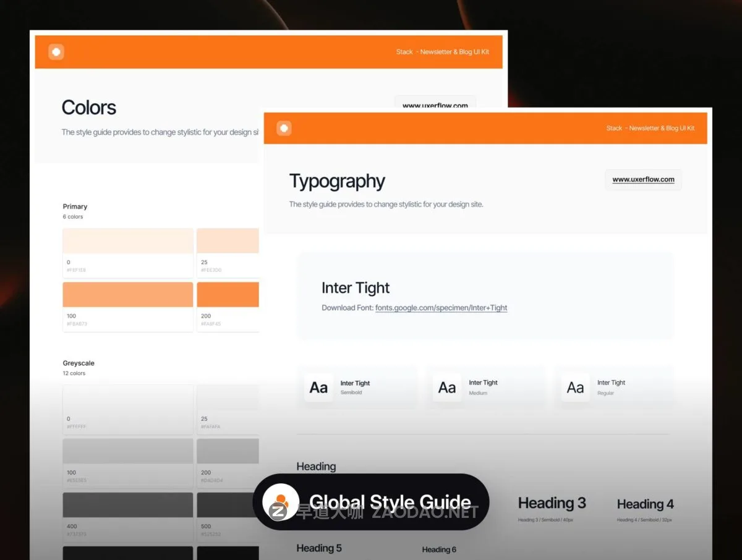Click the round orange icon in the Global Style Guide badge

pyautogui.click(x=281, y=502)
